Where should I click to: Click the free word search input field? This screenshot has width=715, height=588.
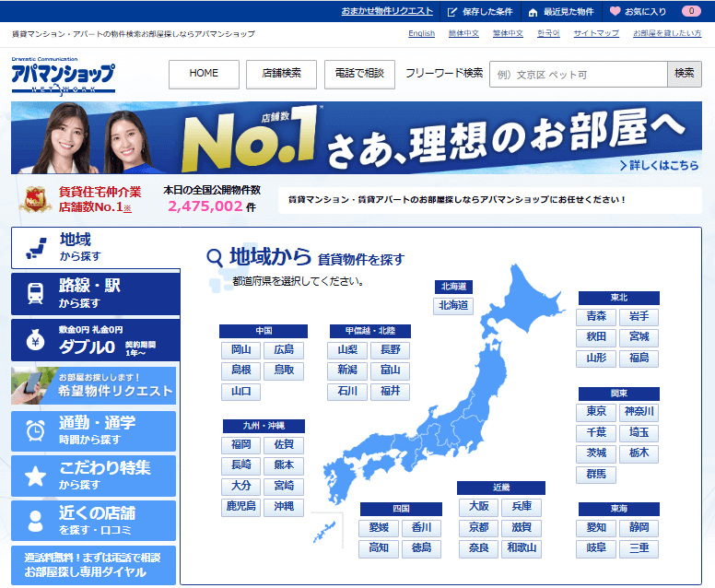pyautogui.click(x=578, y=74)
